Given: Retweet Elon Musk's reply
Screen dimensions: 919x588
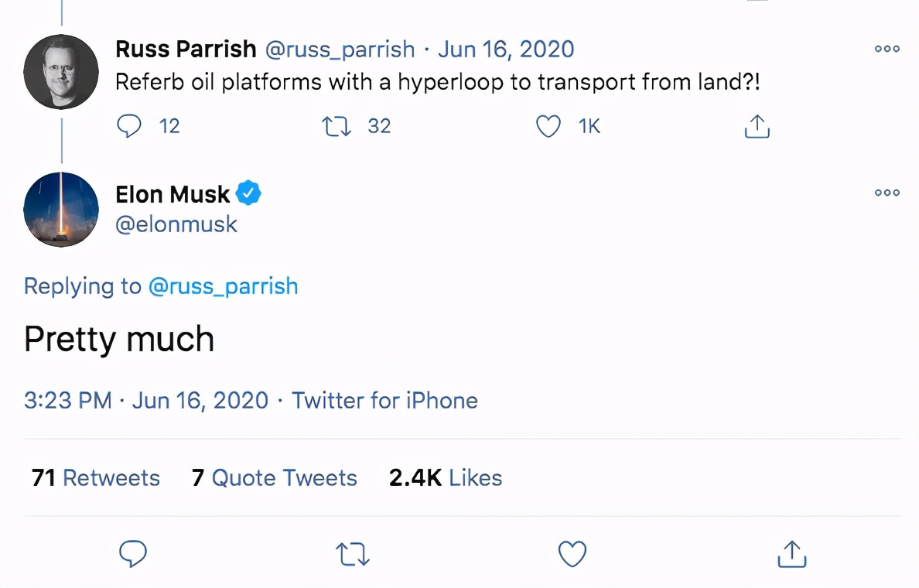Looking at the screenshot, I should point(352,553).
